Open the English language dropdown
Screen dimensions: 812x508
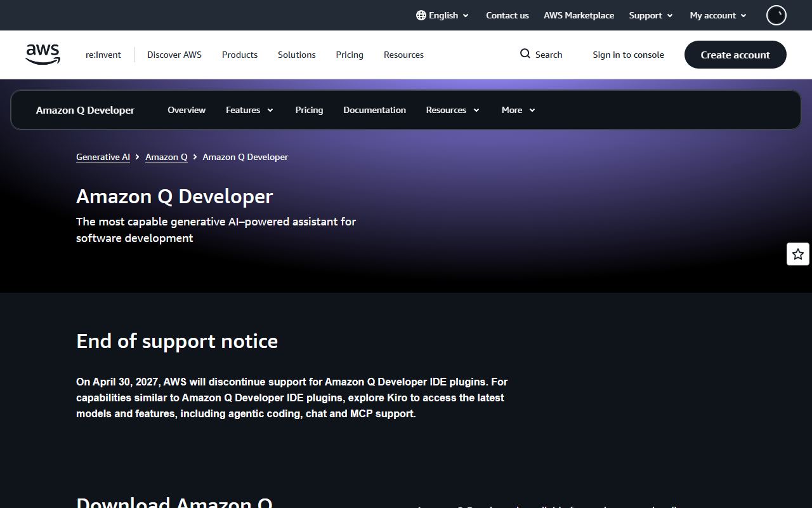coord(443,15)
